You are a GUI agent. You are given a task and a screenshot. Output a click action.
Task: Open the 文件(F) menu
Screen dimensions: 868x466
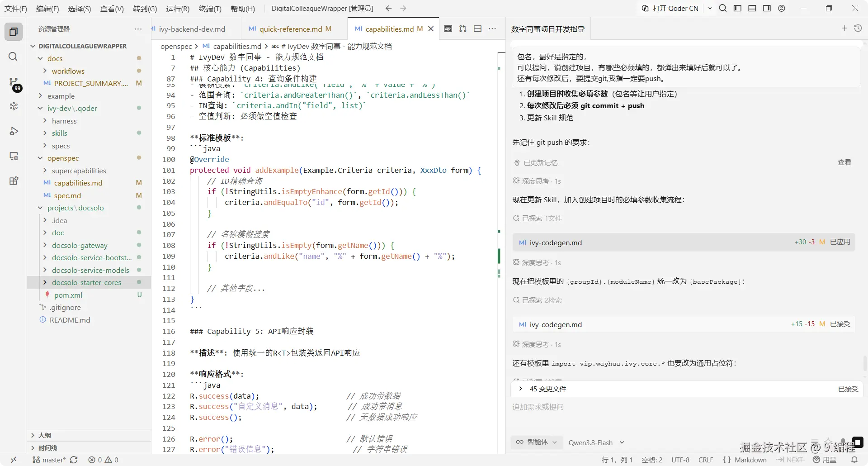point(16,9)
